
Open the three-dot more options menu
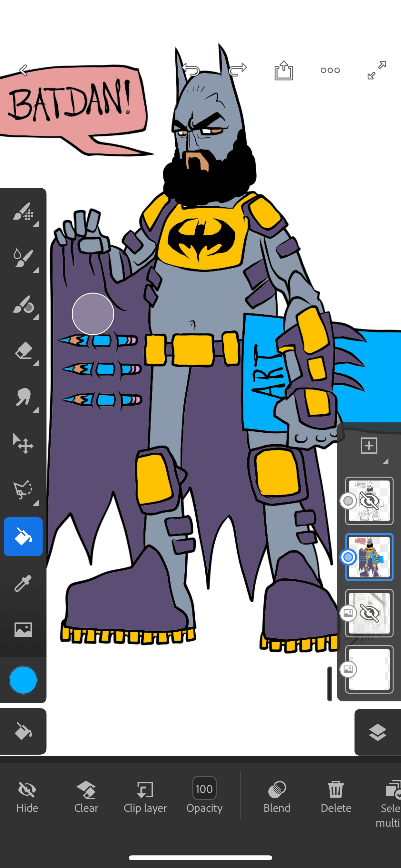point(330,70)
